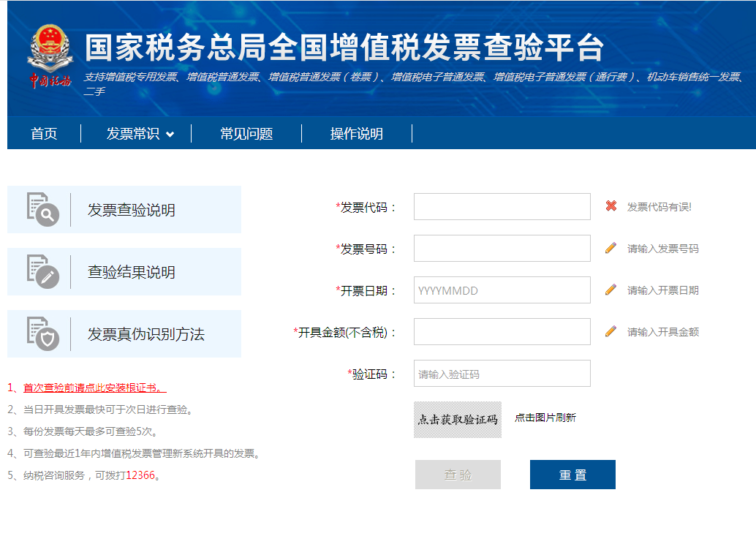Click the 支持增值税专用发票 subtitle line
This screenshot has width=756, height=536.
[414, 83]
